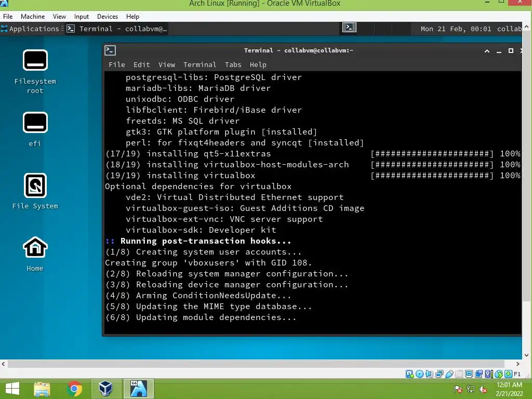
Task: Click the 'Optional dependencies for virtualbox' line
Action: tap(198, 187)
